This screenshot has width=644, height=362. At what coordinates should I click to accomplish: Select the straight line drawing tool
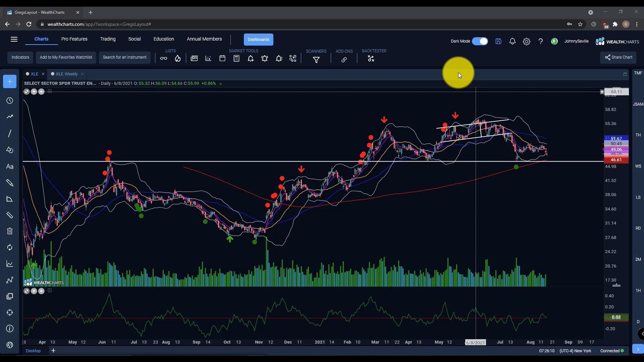click(x=10, y=133)
